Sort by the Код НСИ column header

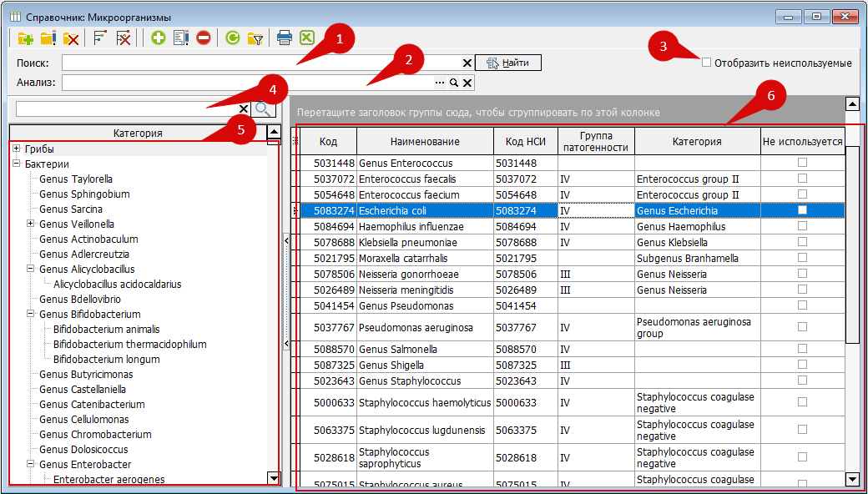[x=526, y=141]
